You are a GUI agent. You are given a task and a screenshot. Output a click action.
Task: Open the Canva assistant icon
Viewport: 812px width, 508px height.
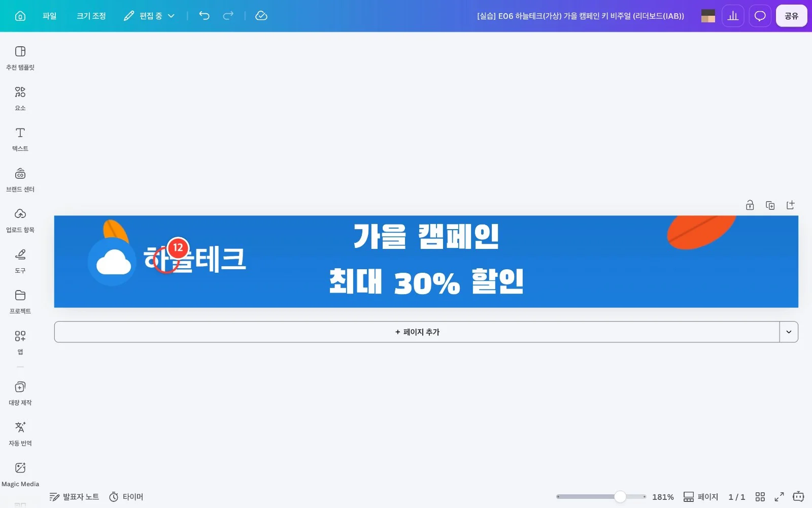tap(798, 496)
